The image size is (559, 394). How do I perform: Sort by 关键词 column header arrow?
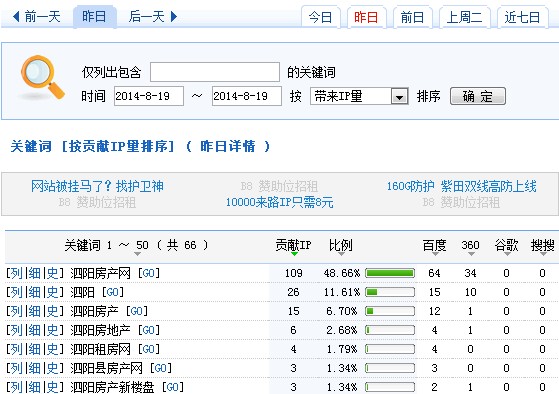[137, 254]
